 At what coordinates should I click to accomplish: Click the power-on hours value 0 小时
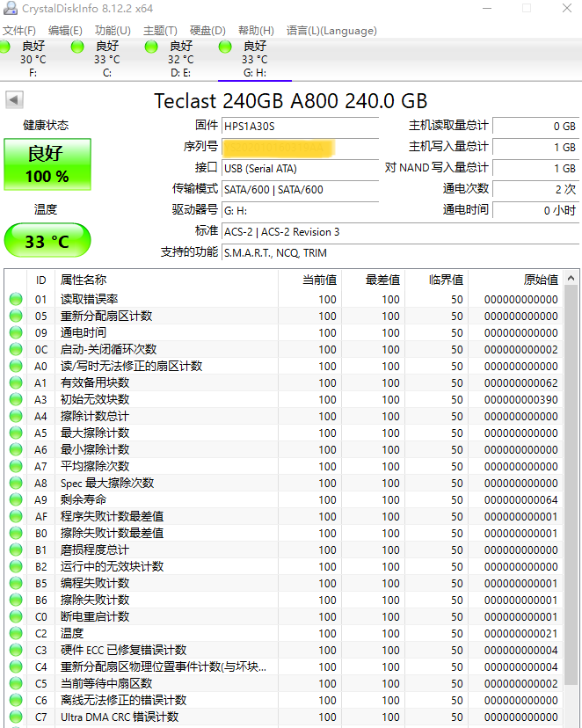pos(535,211)
